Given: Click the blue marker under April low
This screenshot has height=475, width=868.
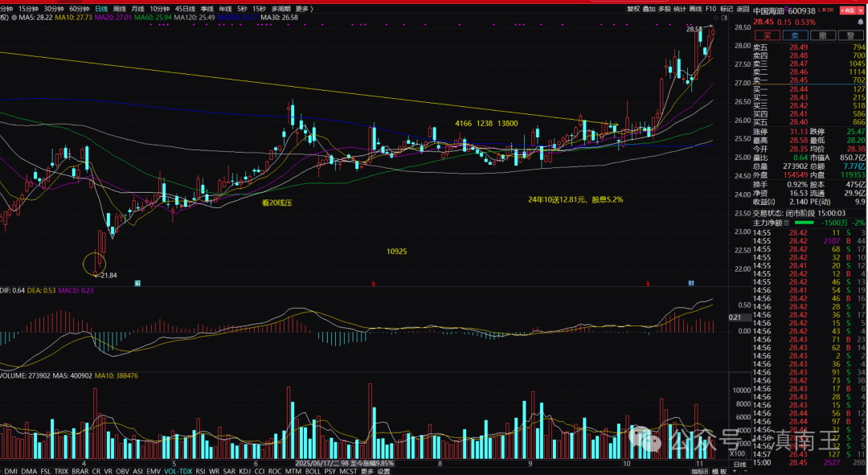Looking at the screenshot, I should click(138, 283).
